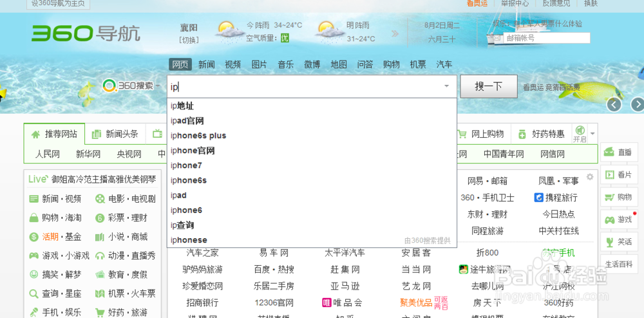This screenshot has width=644, height=318.
Task: Select the 网页 search tab
Action: [180, 64]
